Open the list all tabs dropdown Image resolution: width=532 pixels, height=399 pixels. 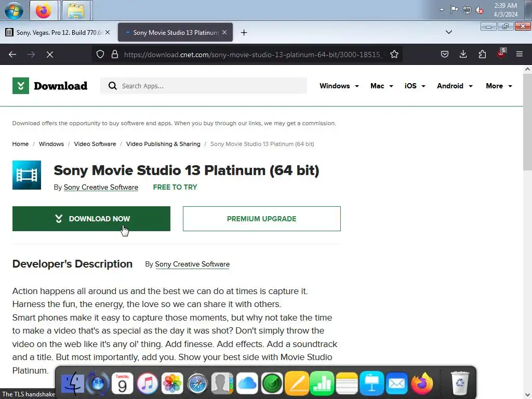[448, 32]
